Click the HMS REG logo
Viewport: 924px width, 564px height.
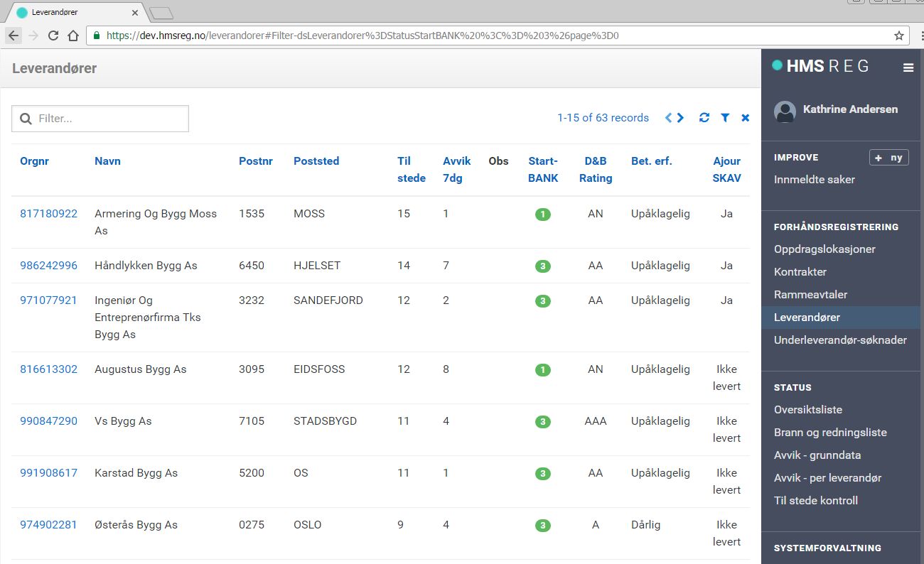(821, 66)
